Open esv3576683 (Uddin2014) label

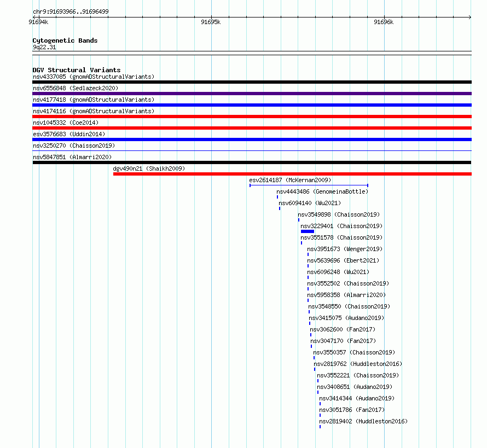[69, 134]
